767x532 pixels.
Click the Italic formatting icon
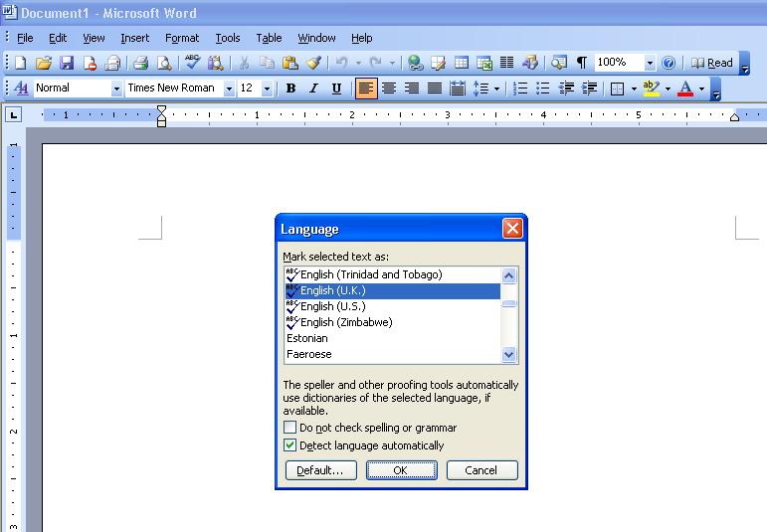(313, 89)
